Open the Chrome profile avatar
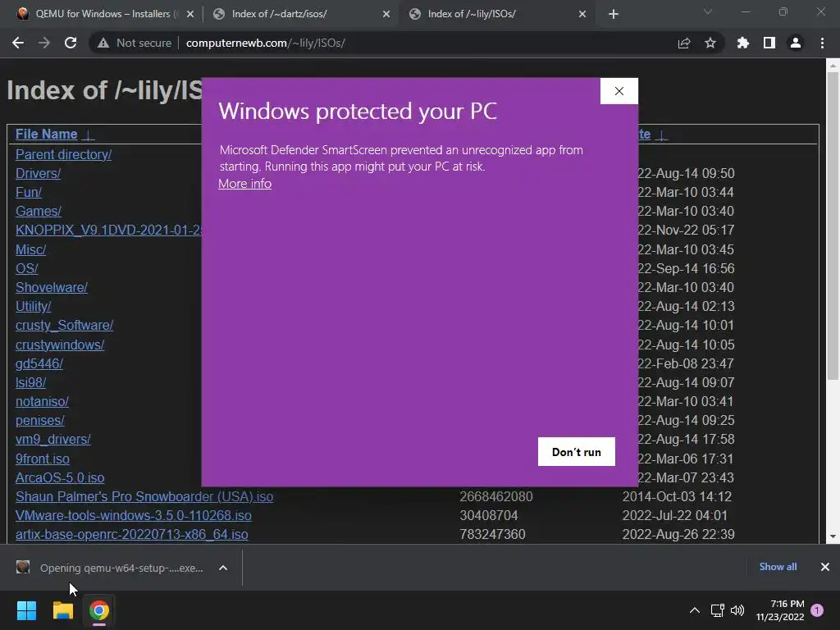This screenshot has height=630, width=840. click(795, 43)
